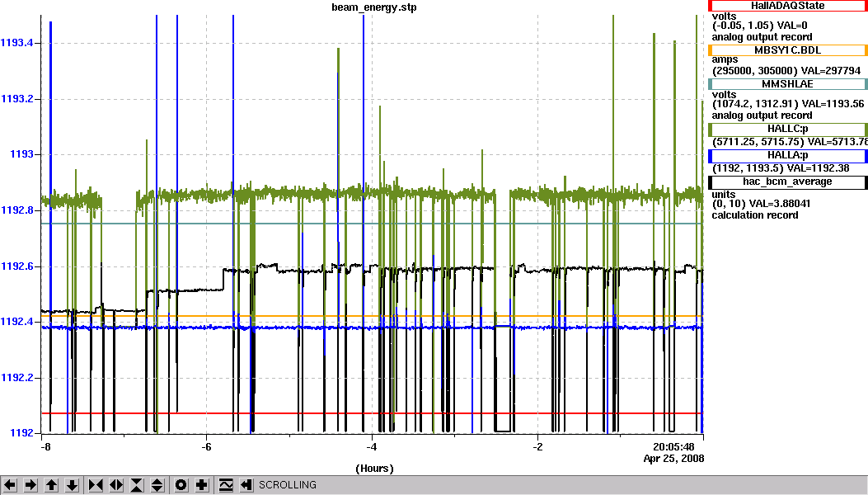The height and width of the screenshot is (495, 868).
Task: Zoom out horizontally on the time axis
Action: 116,485
